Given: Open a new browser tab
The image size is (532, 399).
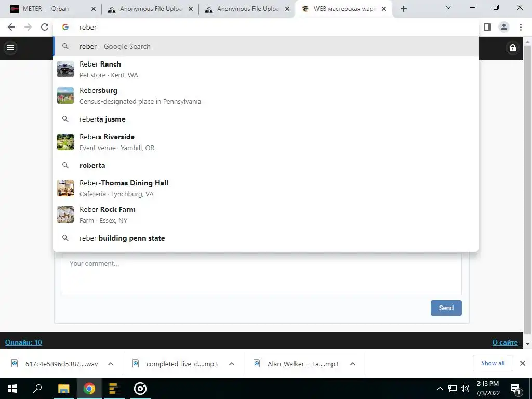Looking at the screenshot, I should click(403, 9).
